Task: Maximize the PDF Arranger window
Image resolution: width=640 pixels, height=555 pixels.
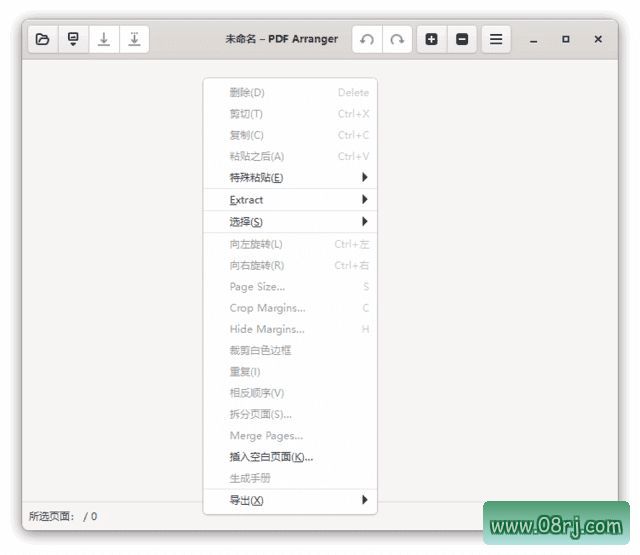Action: tap(566, 39)
